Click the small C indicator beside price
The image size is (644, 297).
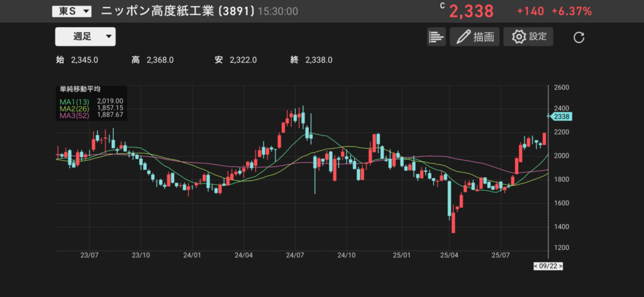442,6
